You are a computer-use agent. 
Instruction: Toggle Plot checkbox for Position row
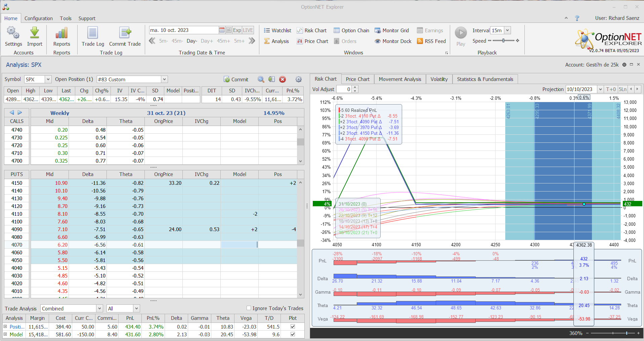click(x=293, y=327)
